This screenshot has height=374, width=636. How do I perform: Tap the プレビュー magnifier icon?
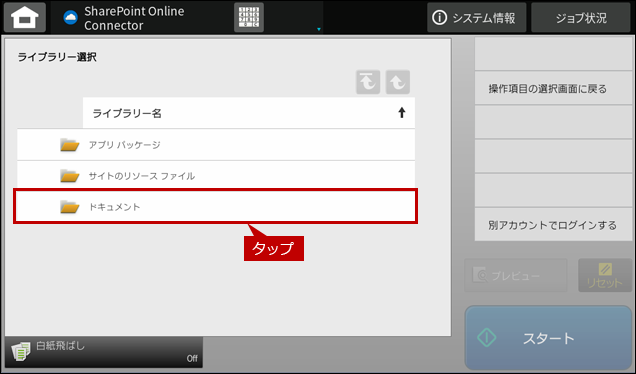[x=481, y=275]
